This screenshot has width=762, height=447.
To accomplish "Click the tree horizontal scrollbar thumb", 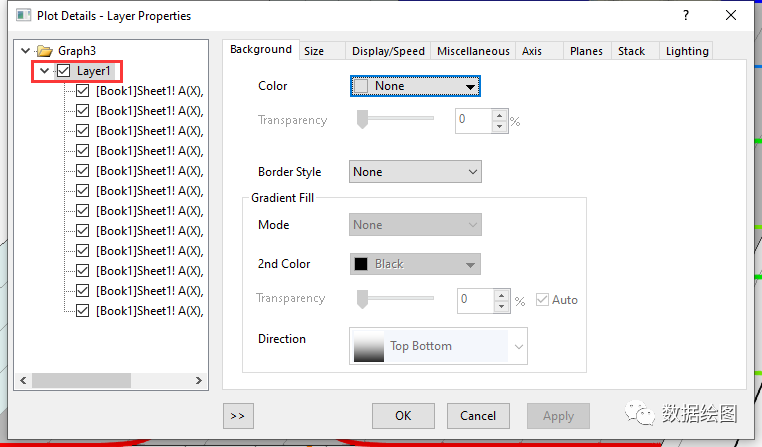I will (x=81, y=380).
